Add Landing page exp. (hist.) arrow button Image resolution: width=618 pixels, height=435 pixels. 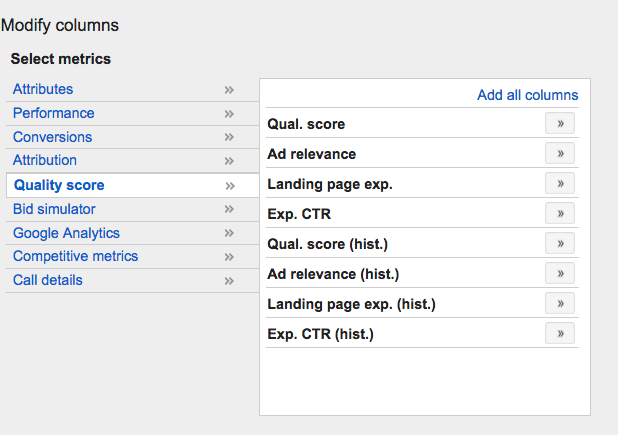pyautogui.click(x=560, y=303)
